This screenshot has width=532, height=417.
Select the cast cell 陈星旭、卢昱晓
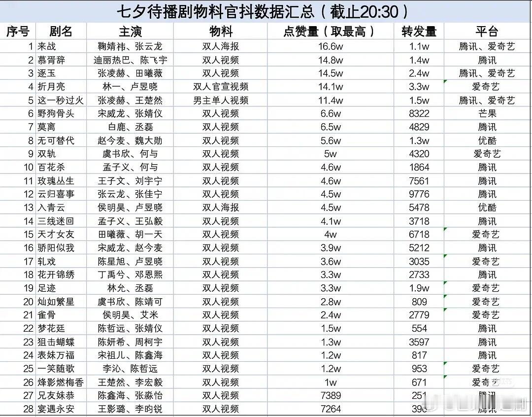tap(130, 261)
